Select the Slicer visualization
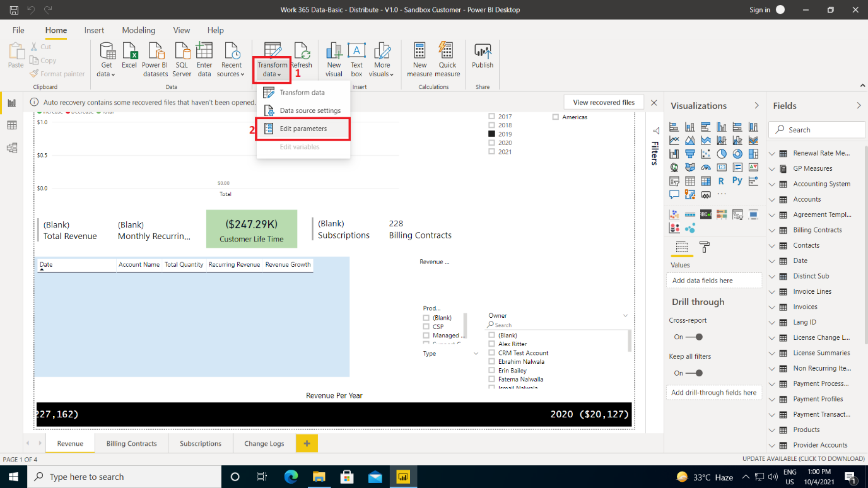The width and height of the screenshot is (868, 488). (674, 181)
